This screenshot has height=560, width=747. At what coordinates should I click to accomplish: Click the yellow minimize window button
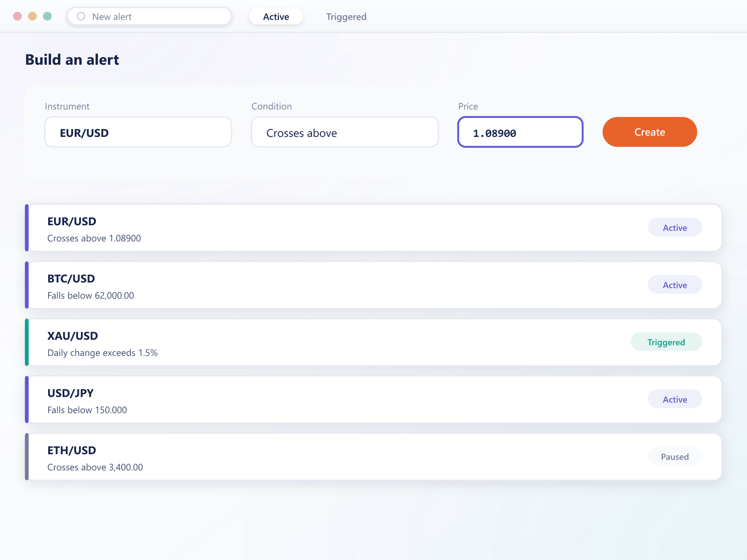tap(32, 16)
